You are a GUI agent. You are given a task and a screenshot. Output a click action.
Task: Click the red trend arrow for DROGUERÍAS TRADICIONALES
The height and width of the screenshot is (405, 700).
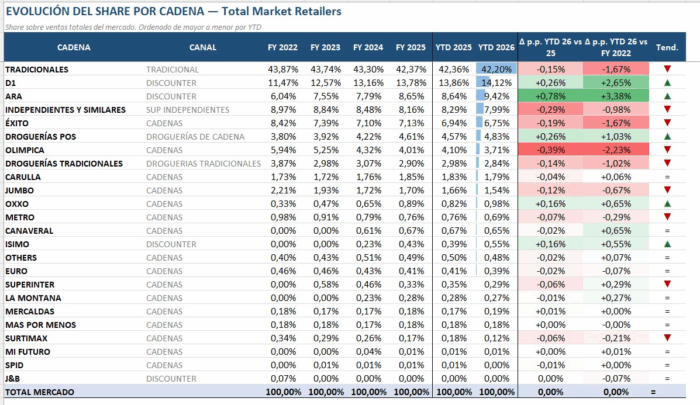pos(667,163)
